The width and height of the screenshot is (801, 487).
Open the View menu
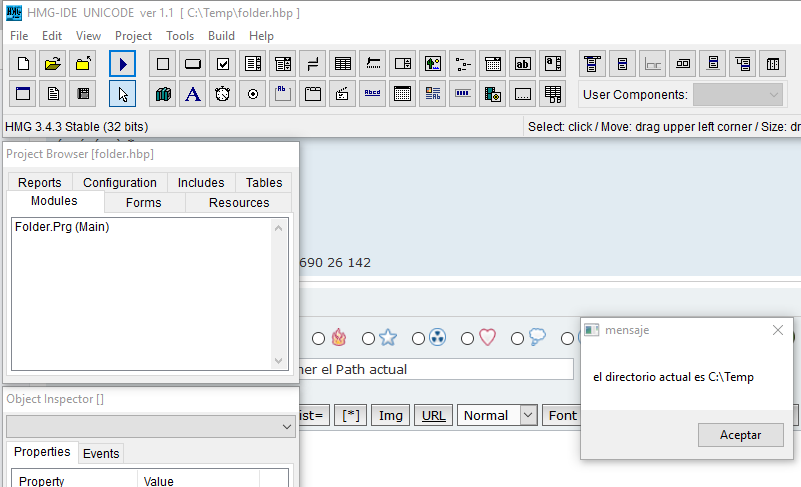pyautogui.click(x=88, y=36)
